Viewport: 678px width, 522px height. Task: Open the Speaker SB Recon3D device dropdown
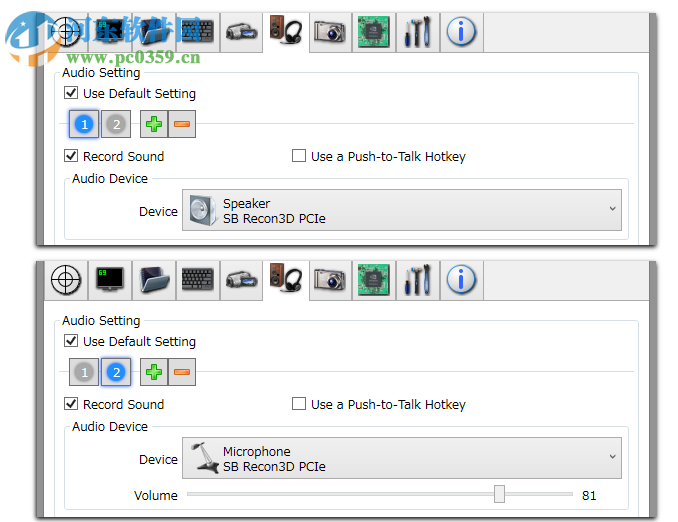[x=402, y=210]
